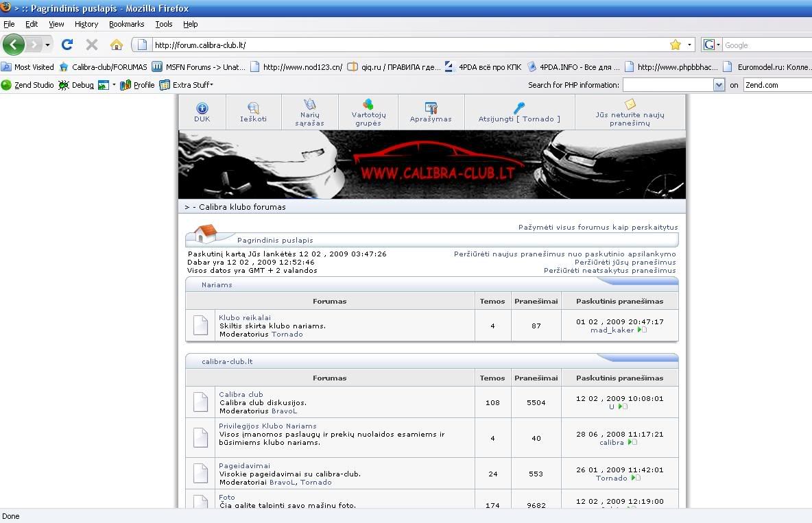Open the Bookmarks menu
Viewport: 812px width, 523px height.
coord(126,24)
